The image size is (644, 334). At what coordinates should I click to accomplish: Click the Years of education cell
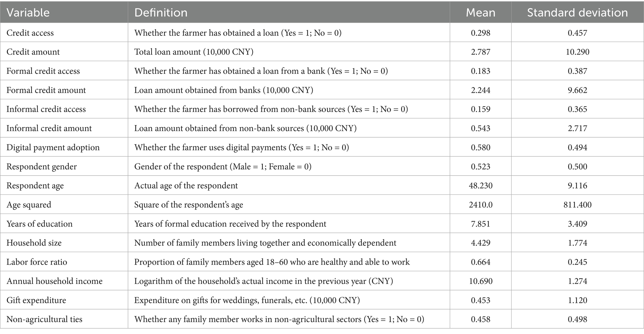(39, 224)
